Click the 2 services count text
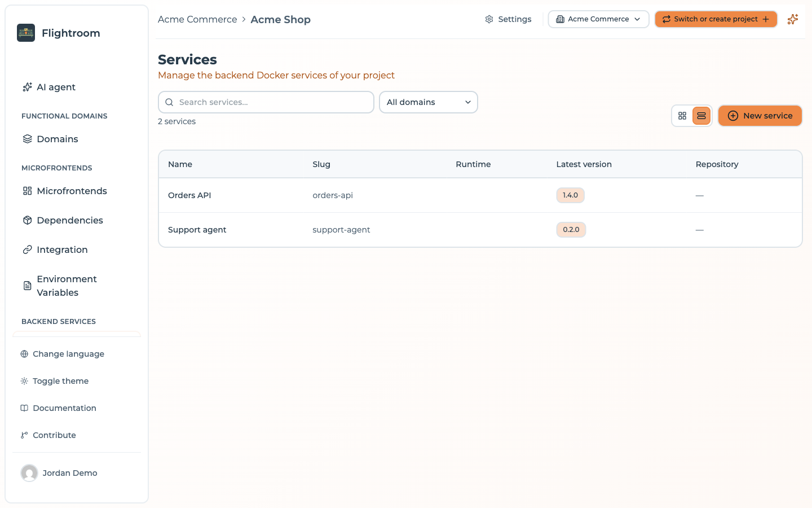This screenshot has height=508, width=812. 177,121
